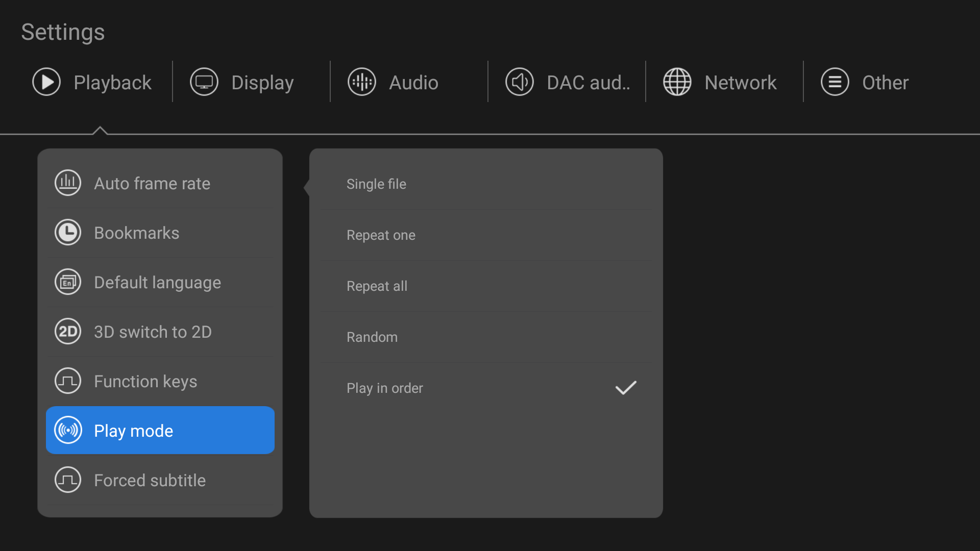Screen dimensions: 980x551
Task: Open 3D switch to 2D setting
Action: coord(160,332)
